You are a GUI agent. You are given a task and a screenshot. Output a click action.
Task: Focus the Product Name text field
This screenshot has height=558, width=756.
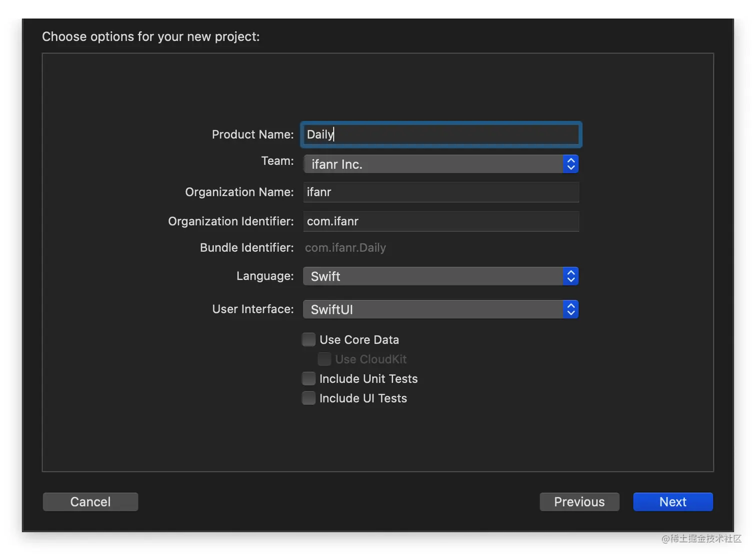(441, 135)
